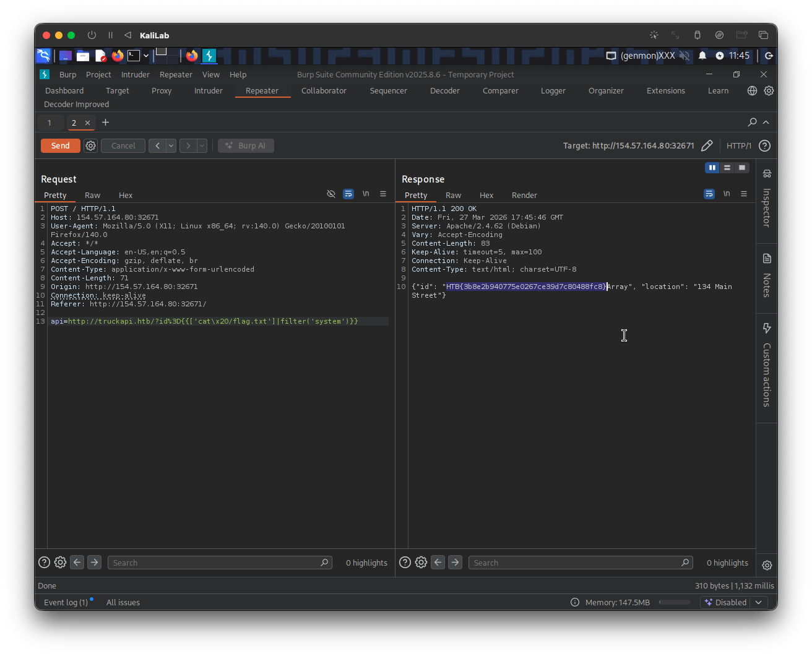Open the Render tab in Response

(x=524, y=195)
